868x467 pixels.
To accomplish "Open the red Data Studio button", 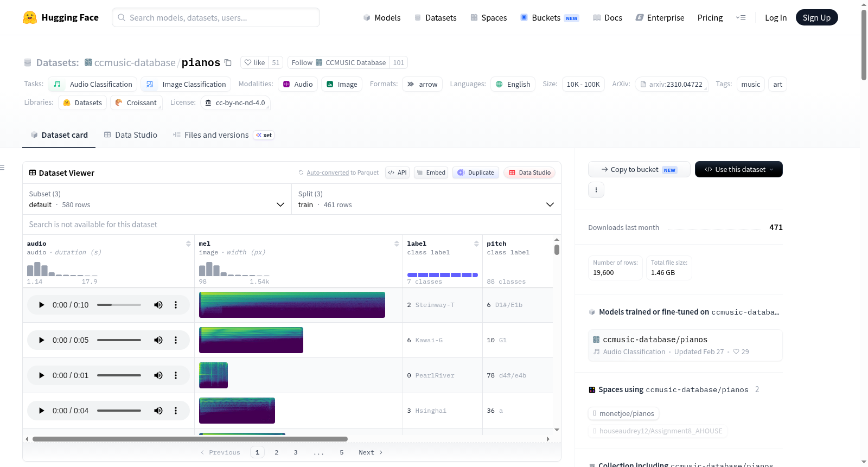I will (529, 172).
